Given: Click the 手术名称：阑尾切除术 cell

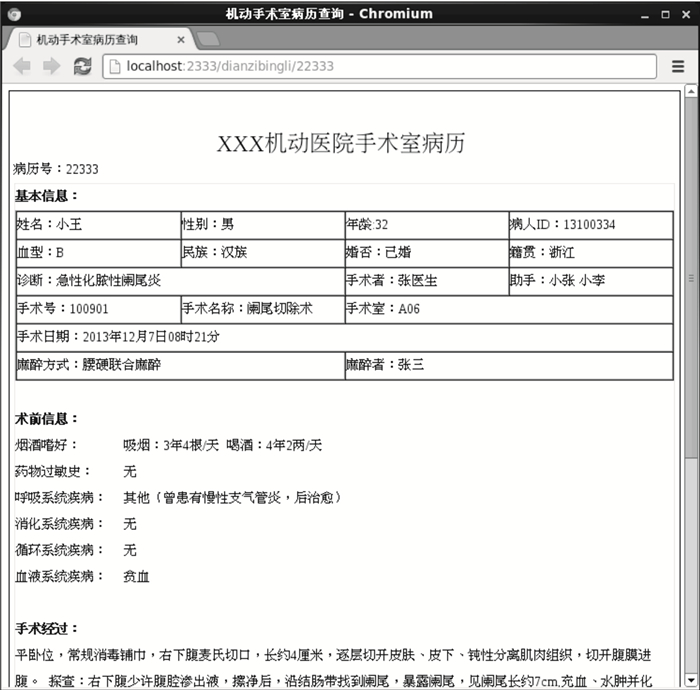Looking at the screenshot, I should [263, 309].
